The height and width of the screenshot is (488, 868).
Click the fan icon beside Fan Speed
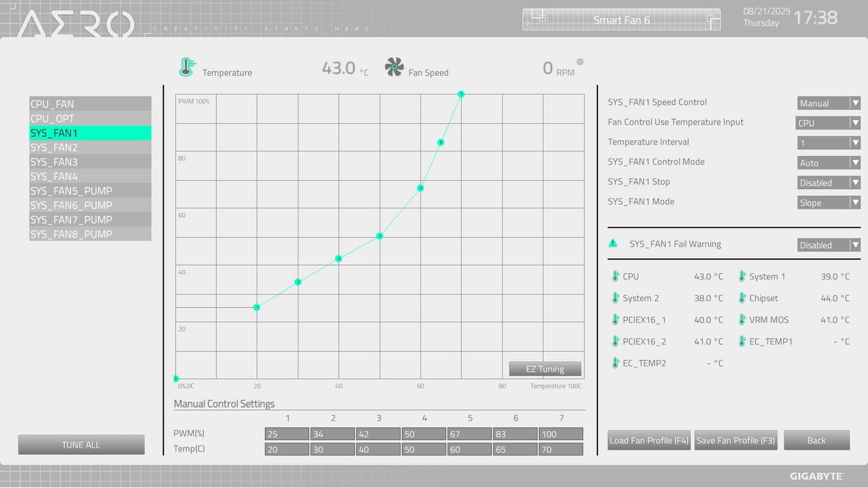tap(394, 67)
